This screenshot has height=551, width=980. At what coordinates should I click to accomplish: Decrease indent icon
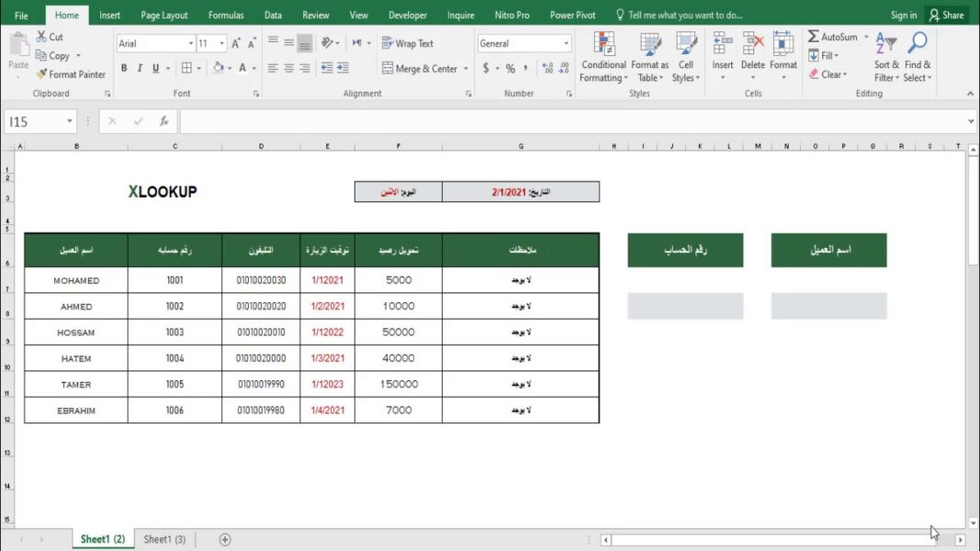[x=327, y=68]
